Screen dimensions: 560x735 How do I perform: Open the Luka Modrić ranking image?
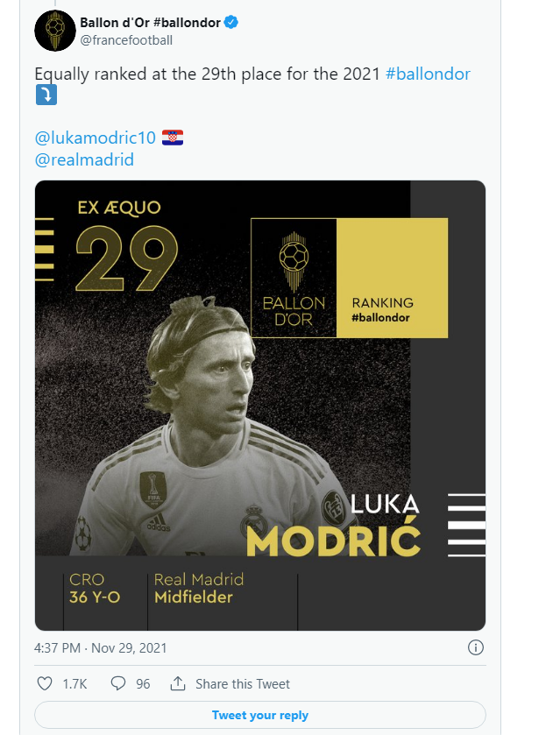tap(259, 406)
